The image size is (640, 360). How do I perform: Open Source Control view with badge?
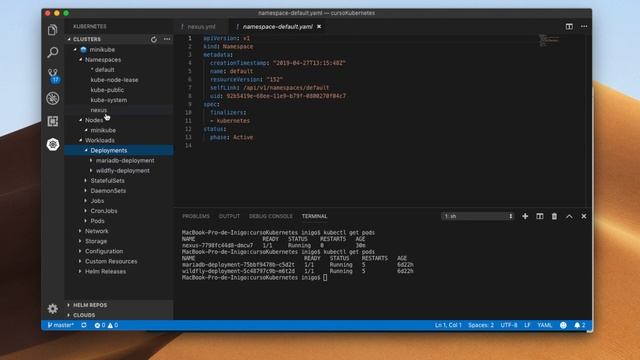pos(53,76)
